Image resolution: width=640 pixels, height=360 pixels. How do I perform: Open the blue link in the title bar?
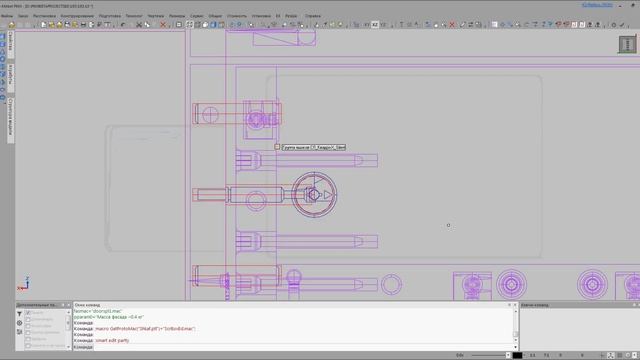(x=597, y=5)
